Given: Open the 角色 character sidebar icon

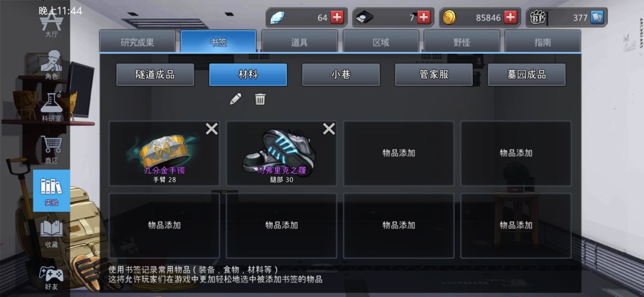Looking at the screenshot, I should coord(51,65).
